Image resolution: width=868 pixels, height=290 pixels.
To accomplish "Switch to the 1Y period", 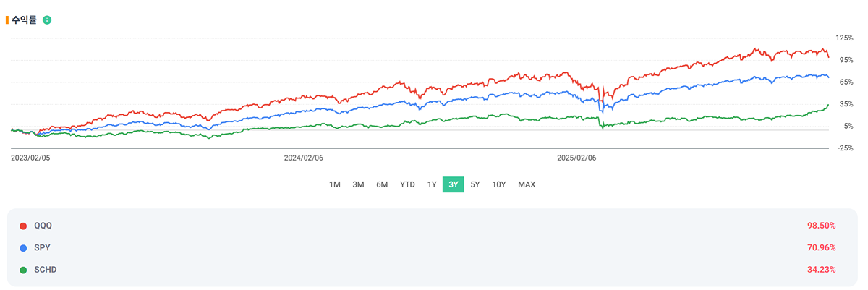I will coord(432,184).
